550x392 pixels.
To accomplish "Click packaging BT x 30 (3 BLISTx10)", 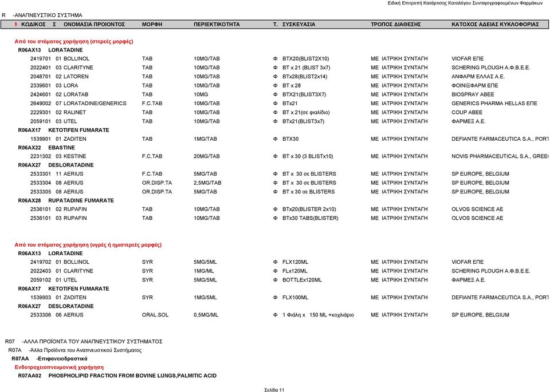I will [x=308, y=156].
